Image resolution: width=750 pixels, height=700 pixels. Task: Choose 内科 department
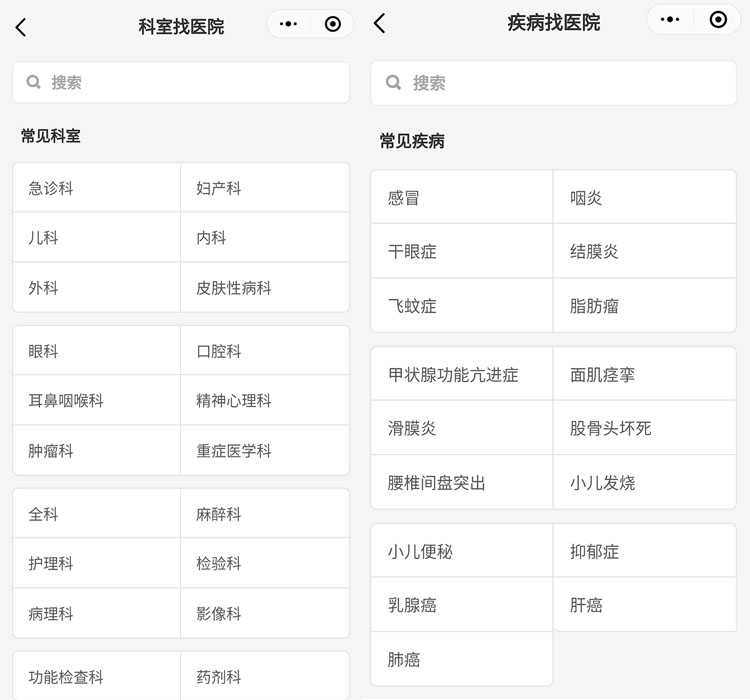pos(265,237)
